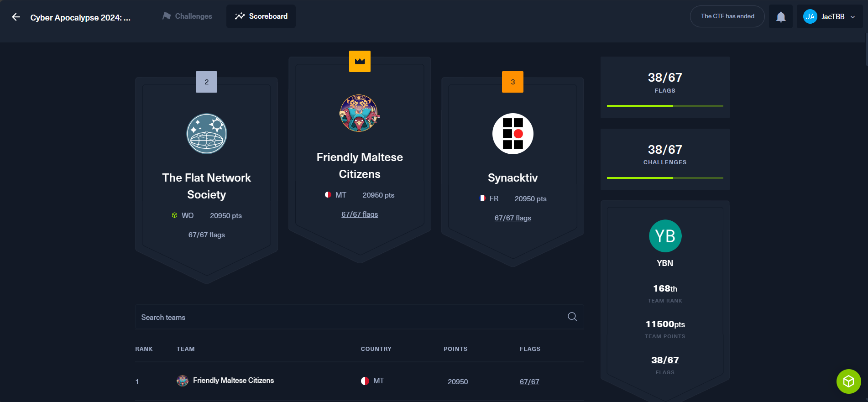Click the silver rank 2 badge
This screenshot has height=402, width=868.
click(x=206, y=82)
